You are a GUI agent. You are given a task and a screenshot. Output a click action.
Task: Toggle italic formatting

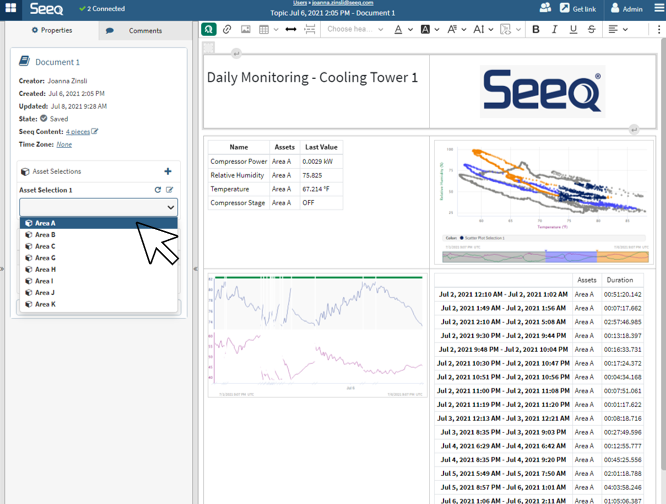click(554, 30)
